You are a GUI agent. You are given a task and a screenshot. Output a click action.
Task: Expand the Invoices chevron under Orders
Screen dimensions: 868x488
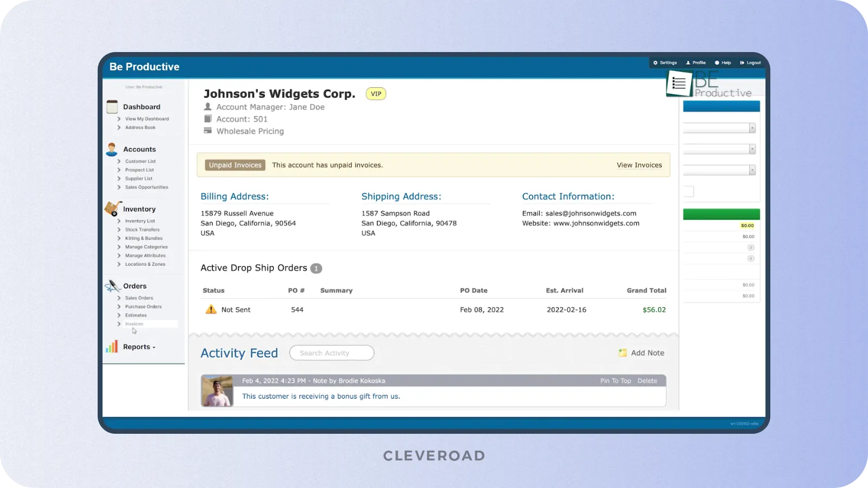119,324
